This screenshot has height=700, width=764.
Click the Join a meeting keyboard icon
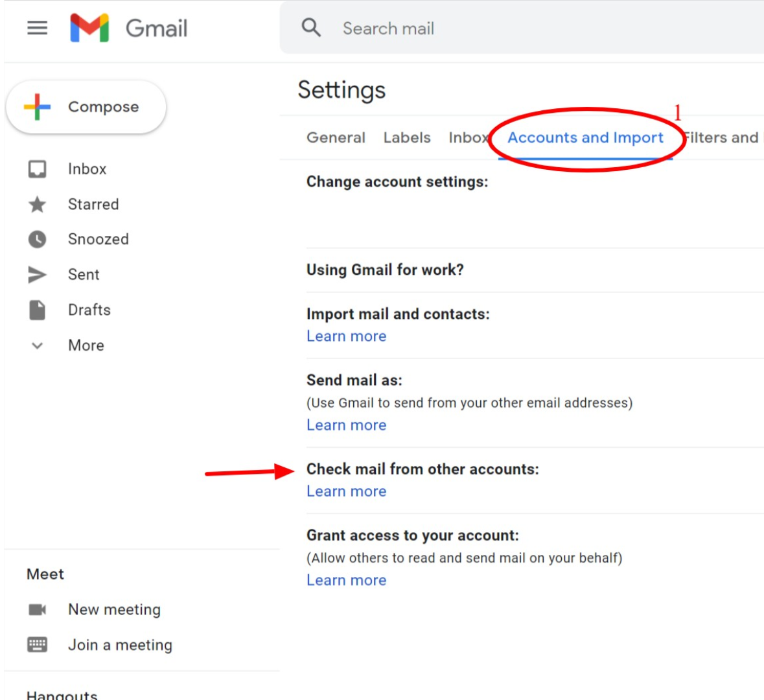pos(37,645)
